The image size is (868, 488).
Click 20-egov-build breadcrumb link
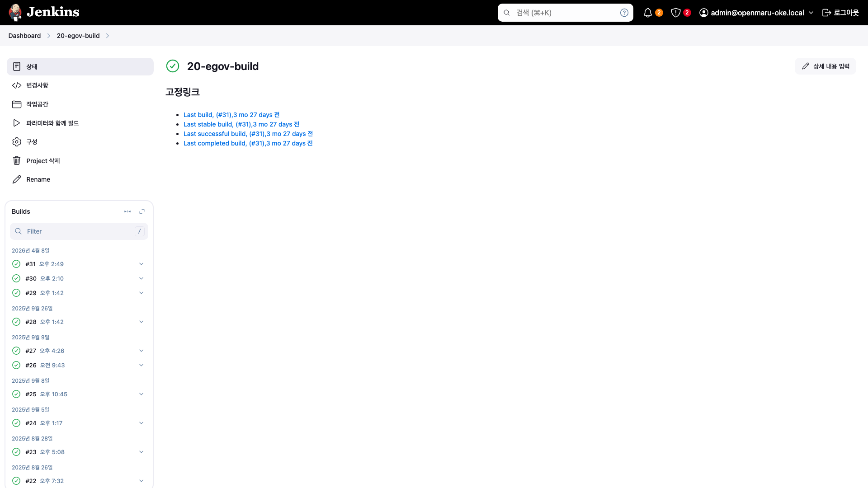click(78, 36)
